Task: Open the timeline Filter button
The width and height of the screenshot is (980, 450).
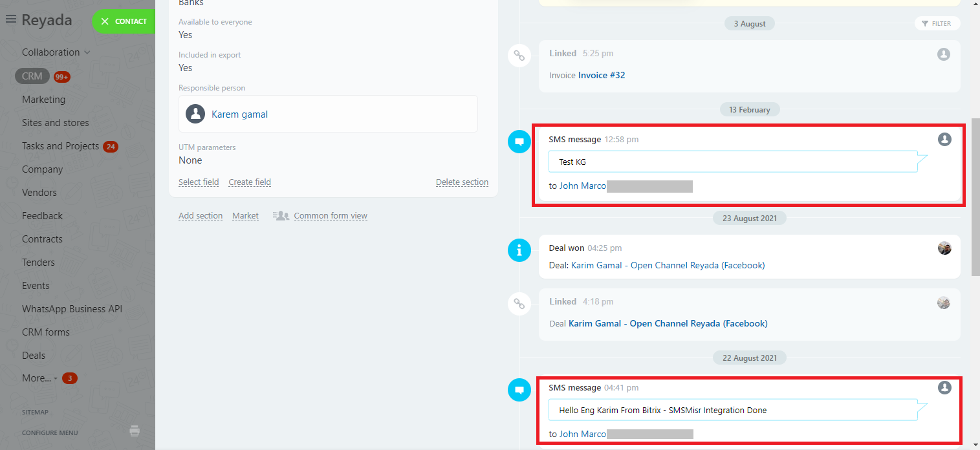Action: 937,24
